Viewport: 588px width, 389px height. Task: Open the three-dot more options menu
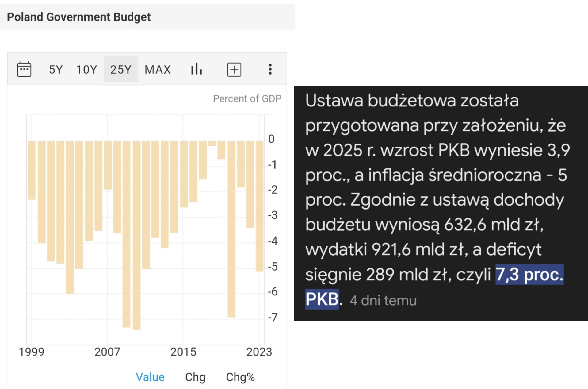(270, 69)
